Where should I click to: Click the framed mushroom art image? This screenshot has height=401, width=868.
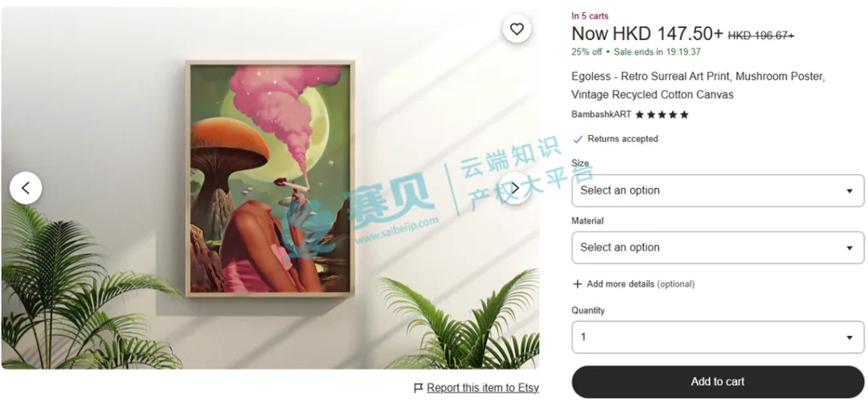point(270,179)
